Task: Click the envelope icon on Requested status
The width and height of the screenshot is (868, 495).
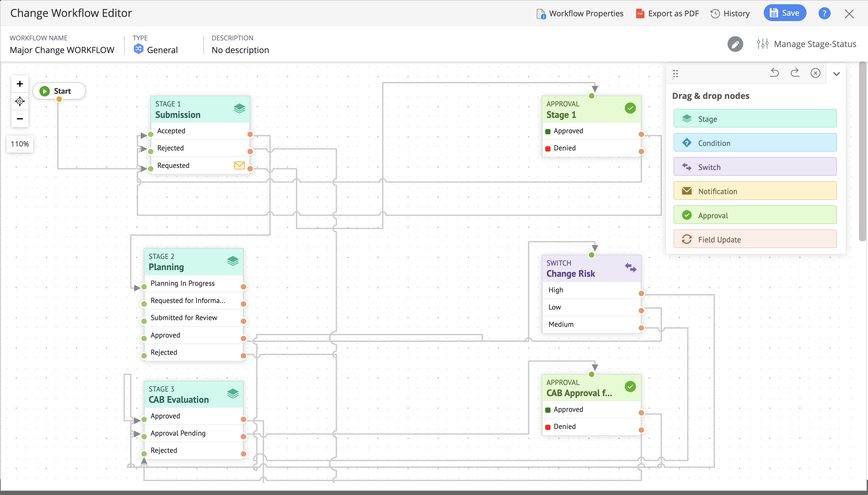Action: 239,165
